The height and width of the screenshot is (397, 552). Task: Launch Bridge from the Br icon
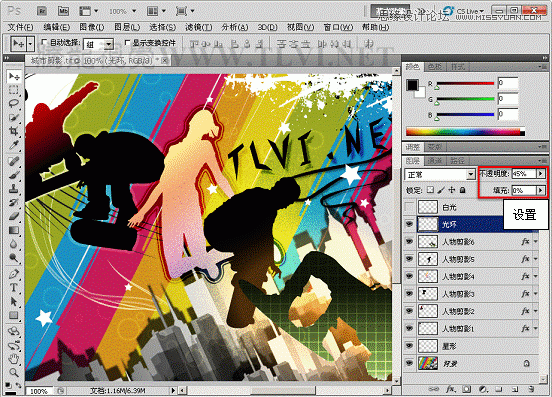pyautogui.click(x=42, y=11)
